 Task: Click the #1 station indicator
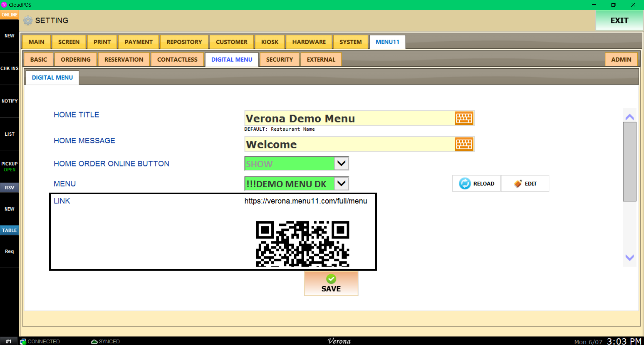9,341
